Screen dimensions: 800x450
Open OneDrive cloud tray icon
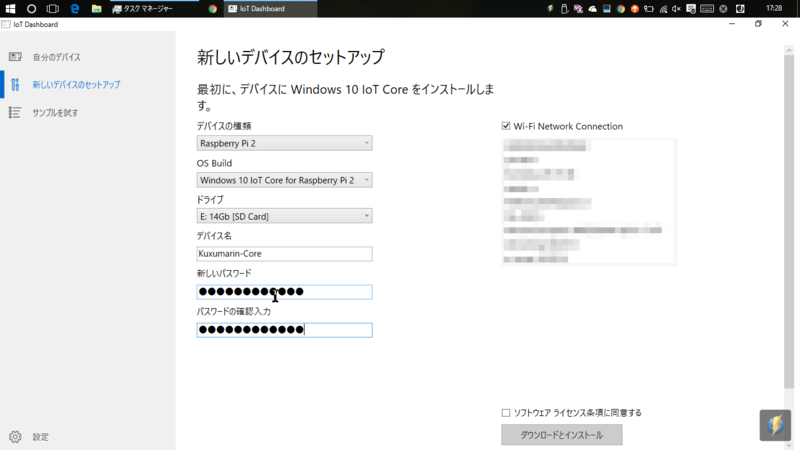coord(592,9)
